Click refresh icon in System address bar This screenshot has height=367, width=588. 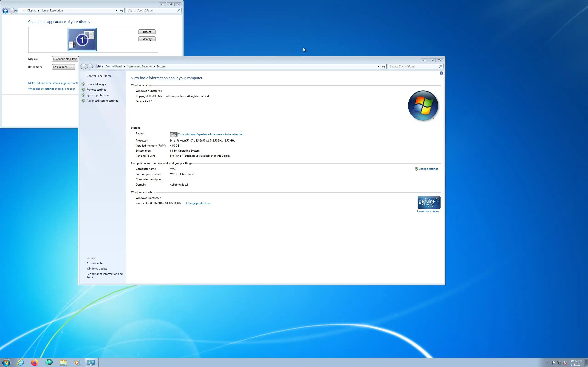(x=384, y=67)
